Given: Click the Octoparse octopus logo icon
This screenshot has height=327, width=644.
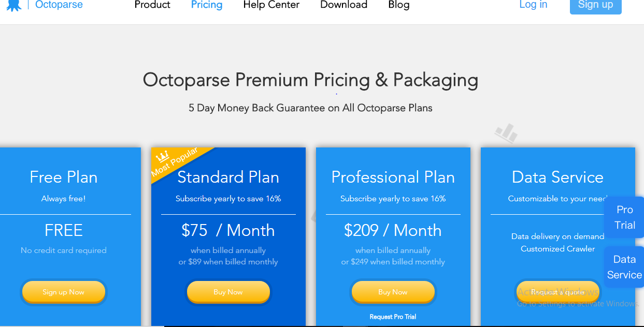Looking at the screenshot, I should coord(14,5).
